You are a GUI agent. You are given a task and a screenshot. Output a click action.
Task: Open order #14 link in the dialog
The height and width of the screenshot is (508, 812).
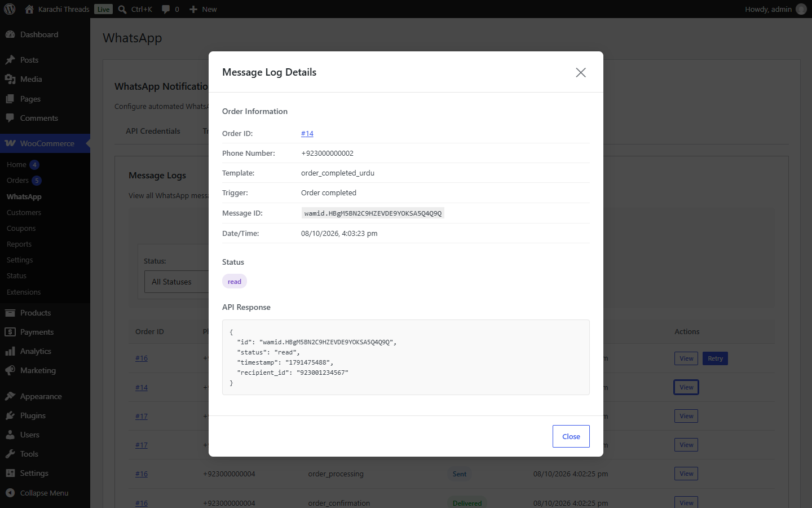(307, 134)
